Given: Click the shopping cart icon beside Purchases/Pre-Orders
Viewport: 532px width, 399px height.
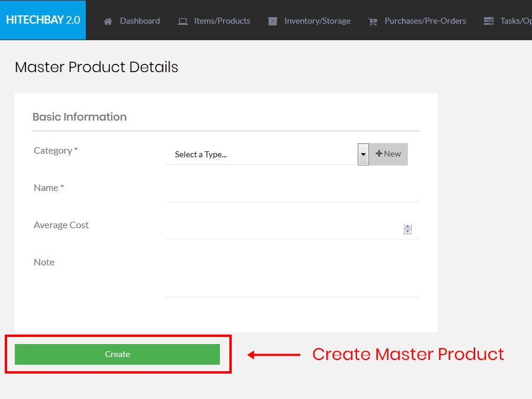Looking at the screenshot, I should [x=372, y=21].
